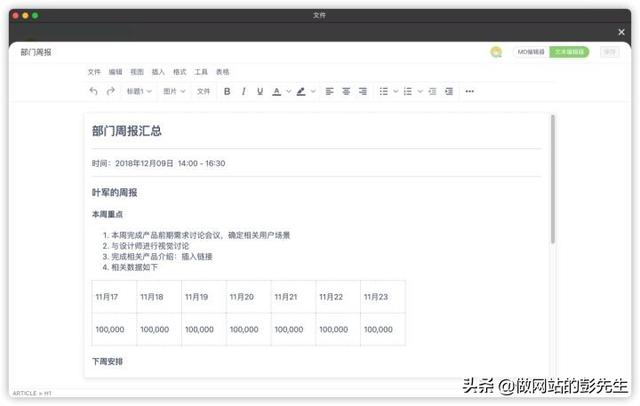Click the 保存 button
Image resolution: width=640 pixels, height=406 pixels.
pyautogui.click(x=608, y=52)
